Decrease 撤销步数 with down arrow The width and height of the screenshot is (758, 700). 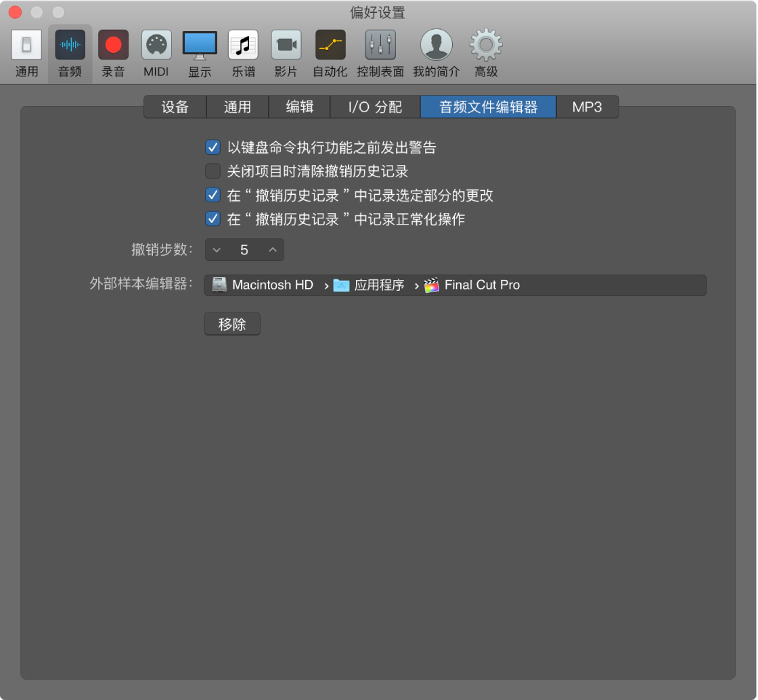pyautogui.click(x=217, y=250)
